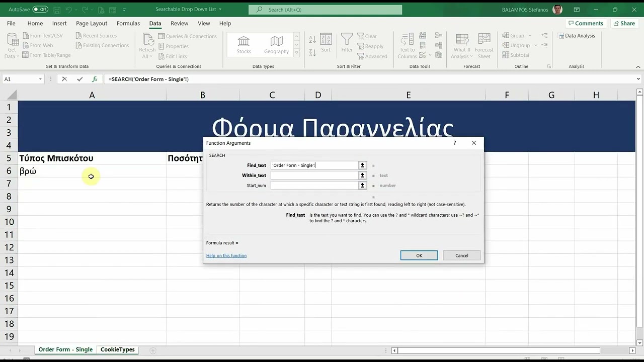
Task: Click the Find_text input field
Action: click(314, 165)
